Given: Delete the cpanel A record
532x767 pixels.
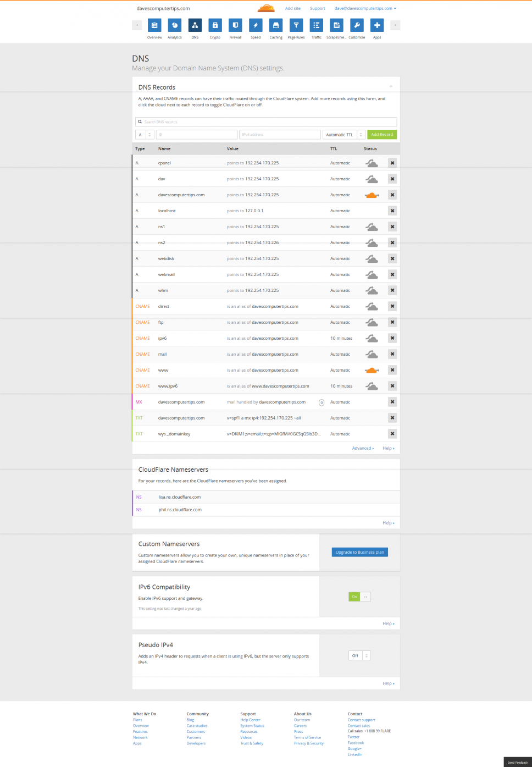Looking at the screenshot, I should [x=392, y=163].
